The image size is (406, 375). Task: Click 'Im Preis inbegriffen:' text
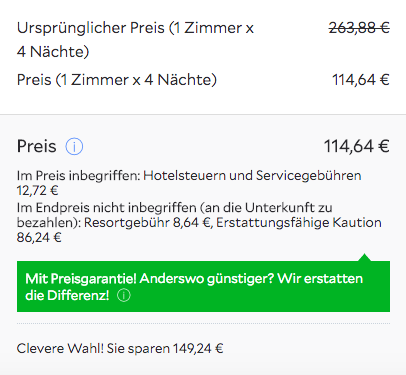[79, 176]
